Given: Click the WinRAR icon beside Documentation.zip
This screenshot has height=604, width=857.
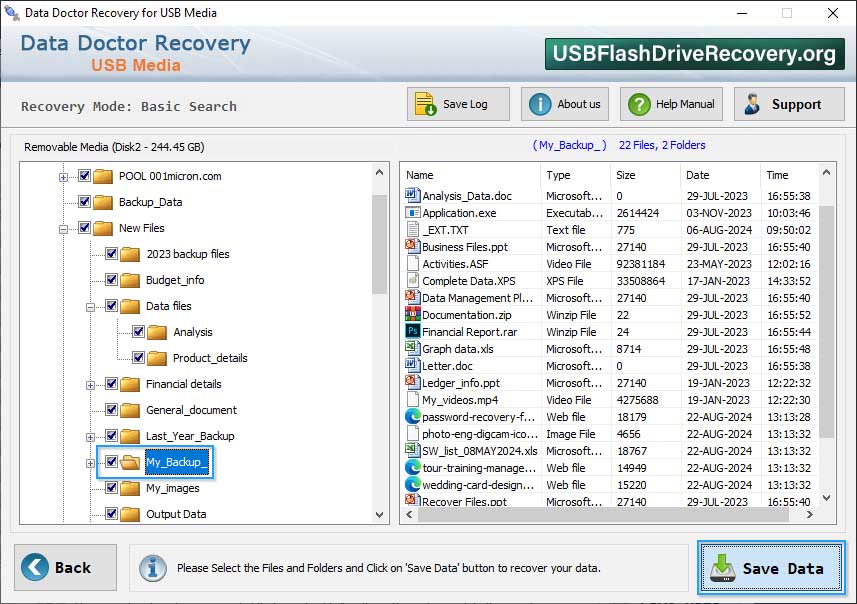Looking at the screenshot, I should 412,314.
